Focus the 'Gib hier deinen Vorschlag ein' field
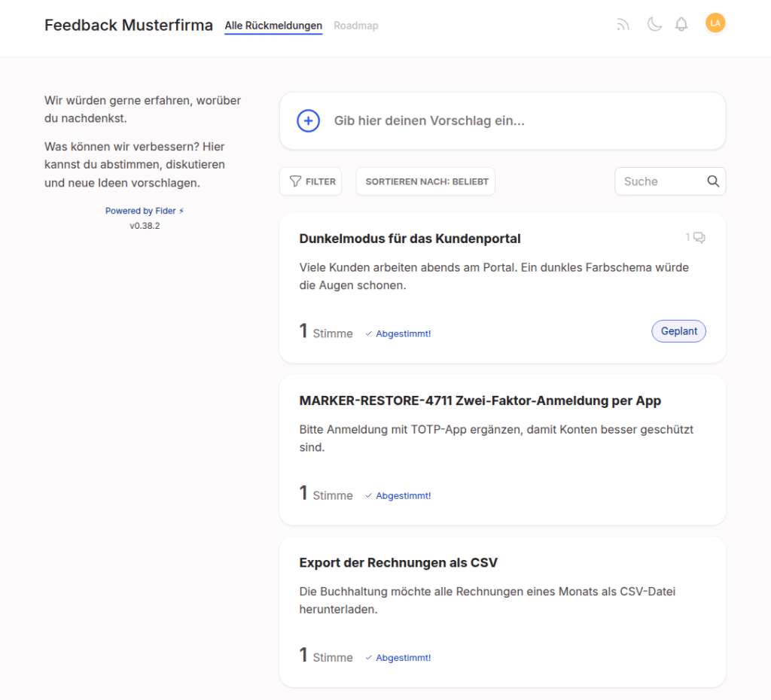The width and height of the screenshot is (771, 700). (x=502, y=121)
